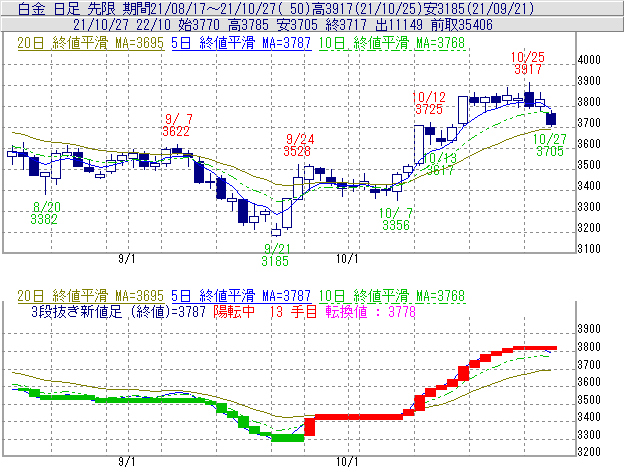Click 3900 on the lower chart axis
The width and height of the screenshot is (624, 475).
point(589,329)
